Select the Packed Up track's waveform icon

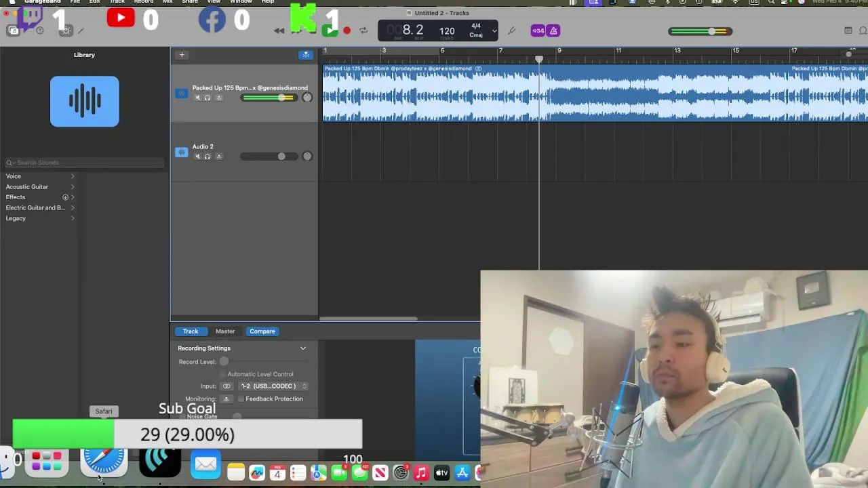[181, 94]
